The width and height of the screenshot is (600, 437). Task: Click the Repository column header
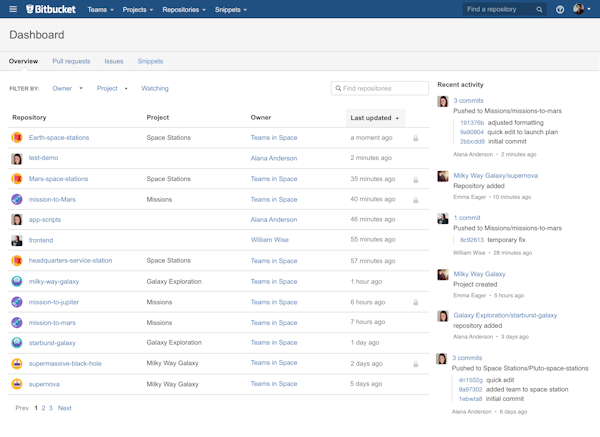[x=29, y=117]
